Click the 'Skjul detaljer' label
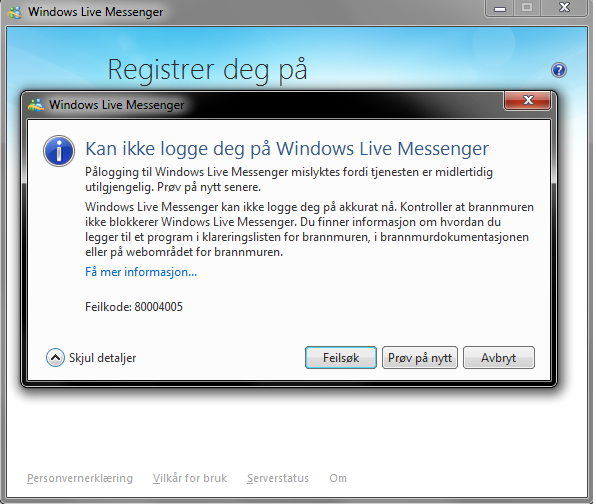This screenshot has width=596, height=504. point(102,358)
